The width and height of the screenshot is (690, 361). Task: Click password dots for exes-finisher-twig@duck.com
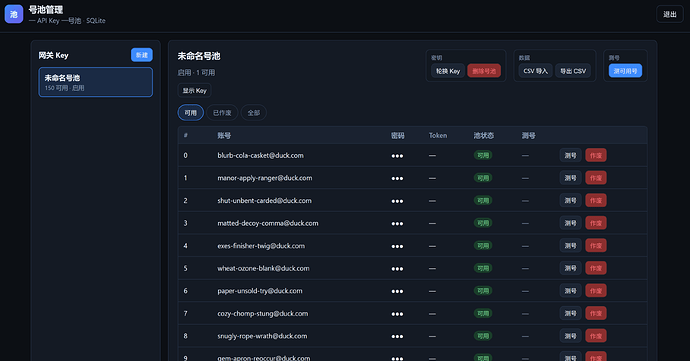coord(397,246)
